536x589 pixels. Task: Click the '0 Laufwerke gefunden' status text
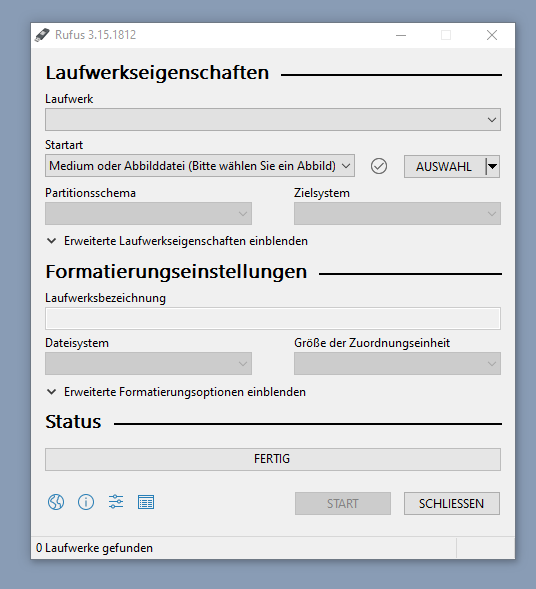click(94, 548)
